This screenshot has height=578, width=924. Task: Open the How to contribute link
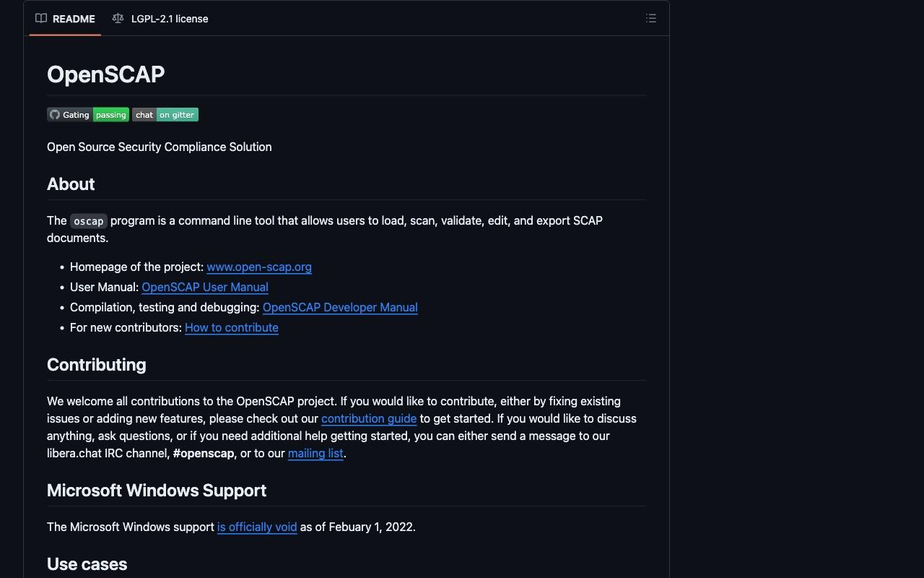[x=232, y=327]
